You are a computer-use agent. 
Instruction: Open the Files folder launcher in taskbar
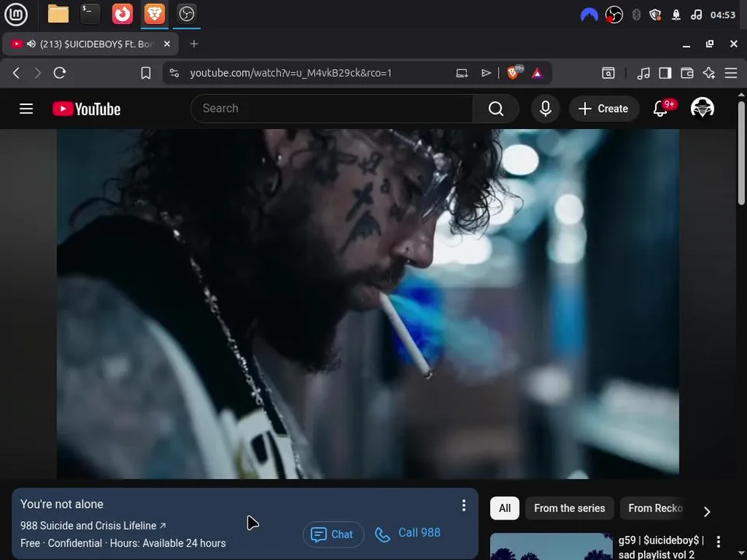click(x=58, y=14)
